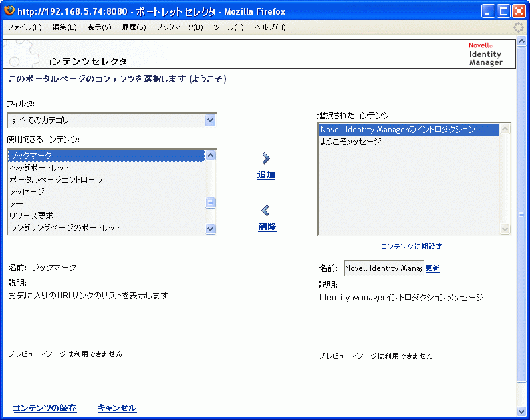Close the Firefox window
The width and height of the screenshot is (530, 420).
tap(519, 11)
